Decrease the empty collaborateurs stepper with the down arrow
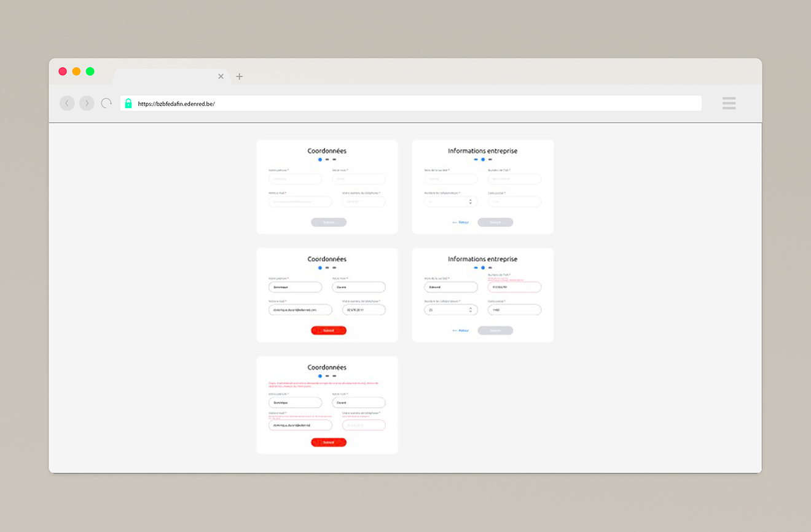 (x=471, y=203)
